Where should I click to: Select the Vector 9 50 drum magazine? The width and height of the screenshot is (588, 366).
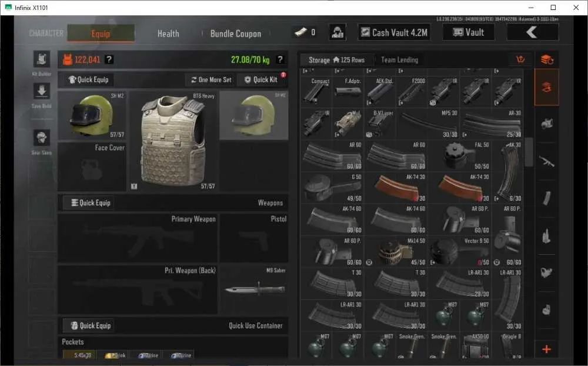point(460,251)
